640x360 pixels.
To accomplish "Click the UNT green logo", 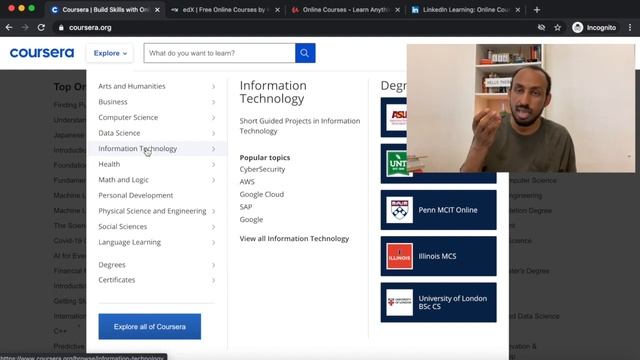I will (397, 164).
